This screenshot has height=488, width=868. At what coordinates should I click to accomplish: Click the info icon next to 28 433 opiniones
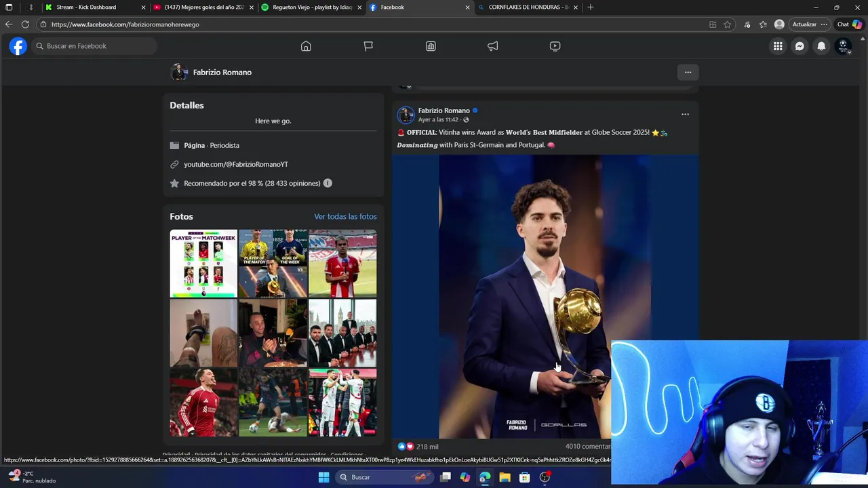pos(328,183)
